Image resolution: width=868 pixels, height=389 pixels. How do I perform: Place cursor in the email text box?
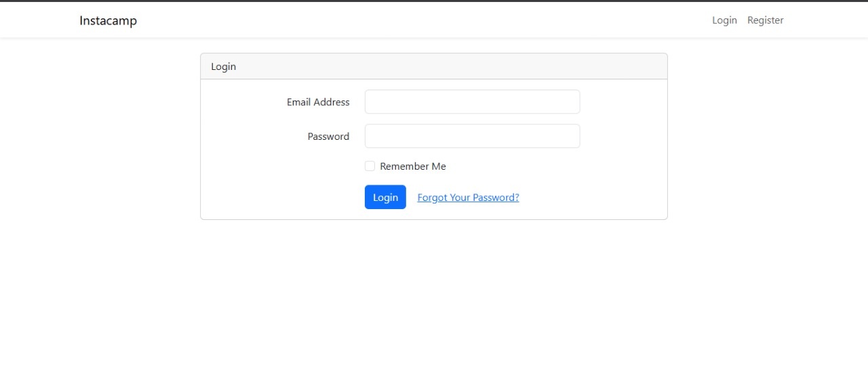tap(472, 102)
